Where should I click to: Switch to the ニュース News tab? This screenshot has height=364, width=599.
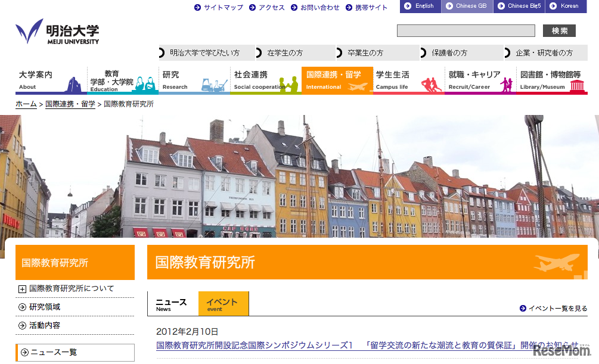(171, 304)
